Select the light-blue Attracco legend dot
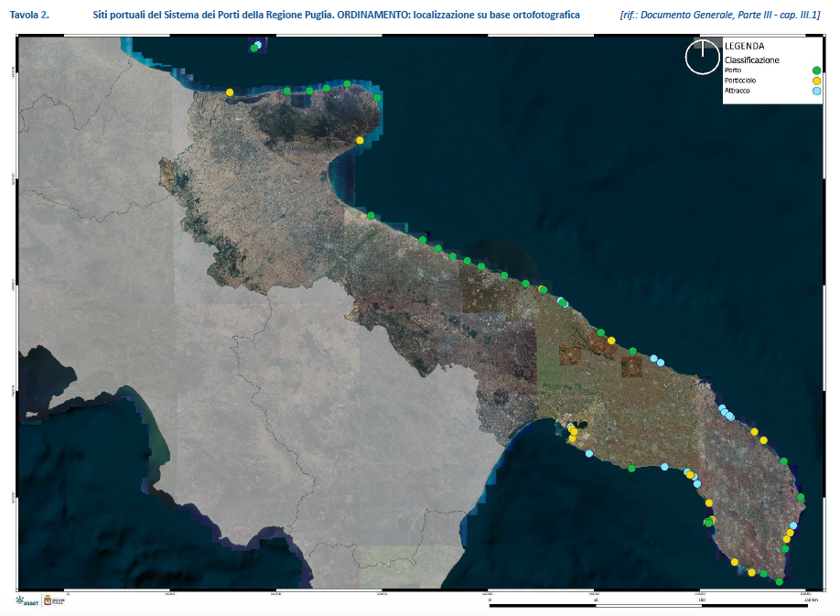Viewport: 840px width, 616px height. tap(816, 91)
